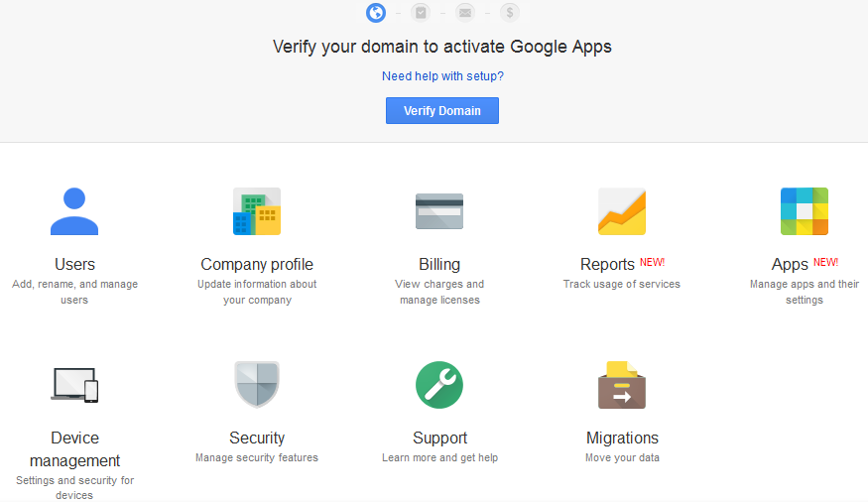The width and height of the screenshot is (868, 502).
Task: Click the Company profile title text
Action: (x=257, y=264)
